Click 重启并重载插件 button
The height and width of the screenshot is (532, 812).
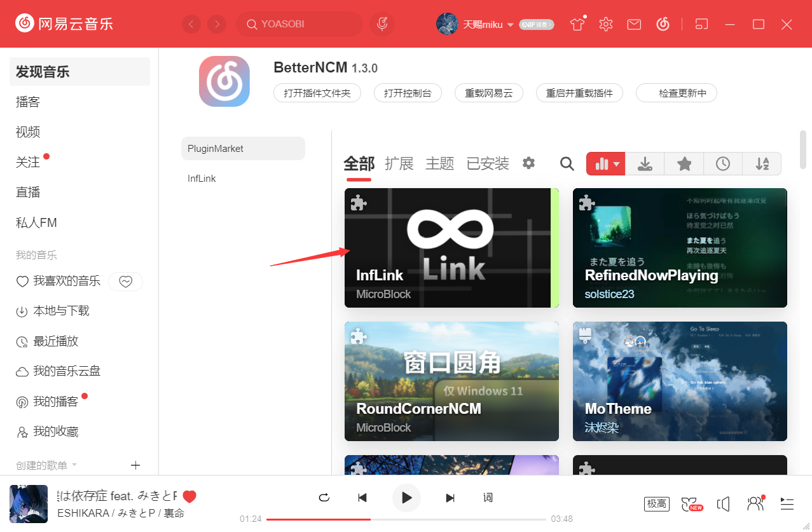pos(579,93)
